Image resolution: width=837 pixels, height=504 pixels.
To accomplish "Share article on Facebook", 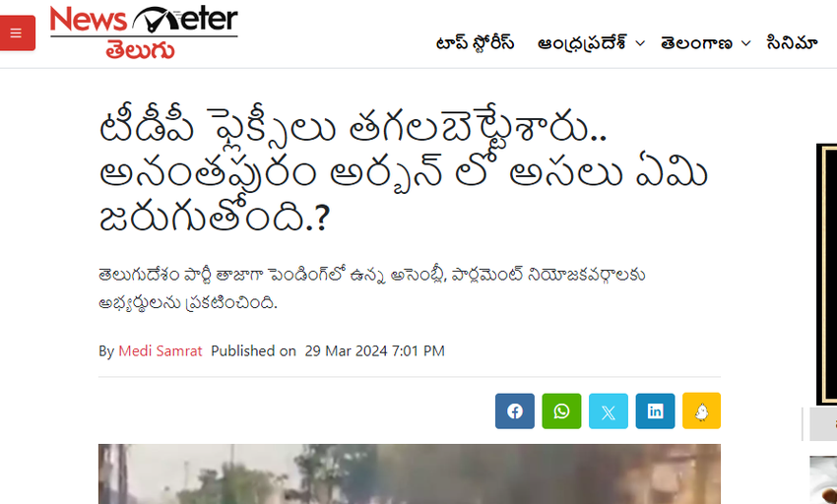I will click(515, 411).
